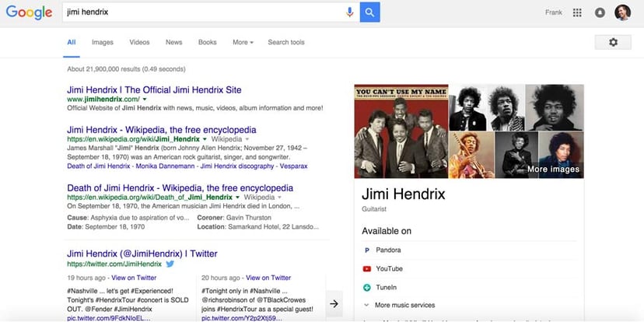The height and width of the screenshot is (322, 644).
Task: Click the TuneIn icon
Action: click(x=367, y=288)
